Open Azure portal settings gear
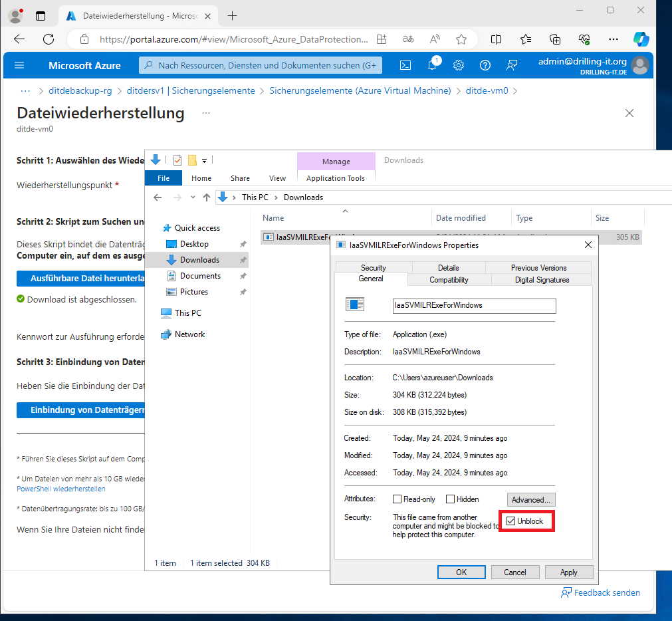 459,65
